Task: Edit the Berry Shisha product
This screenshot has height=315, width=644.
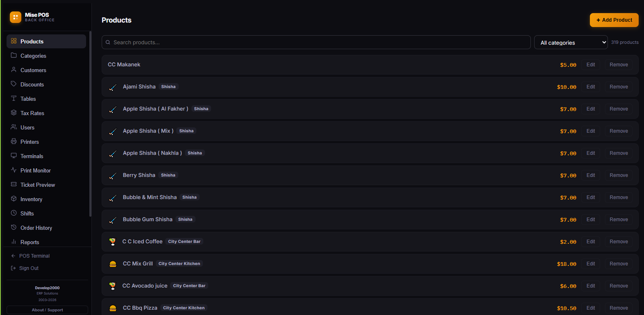Action: pos(591,175)
